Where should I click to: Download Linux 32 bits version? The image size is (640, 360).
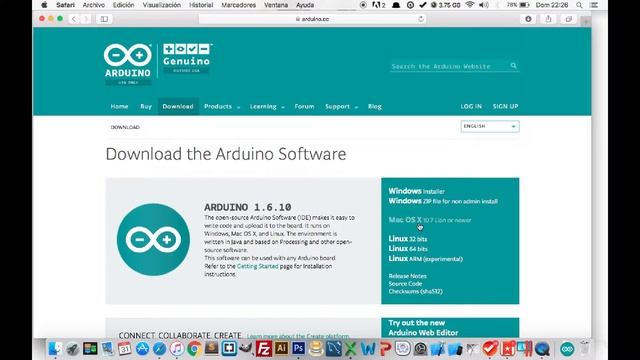[407, 238]
